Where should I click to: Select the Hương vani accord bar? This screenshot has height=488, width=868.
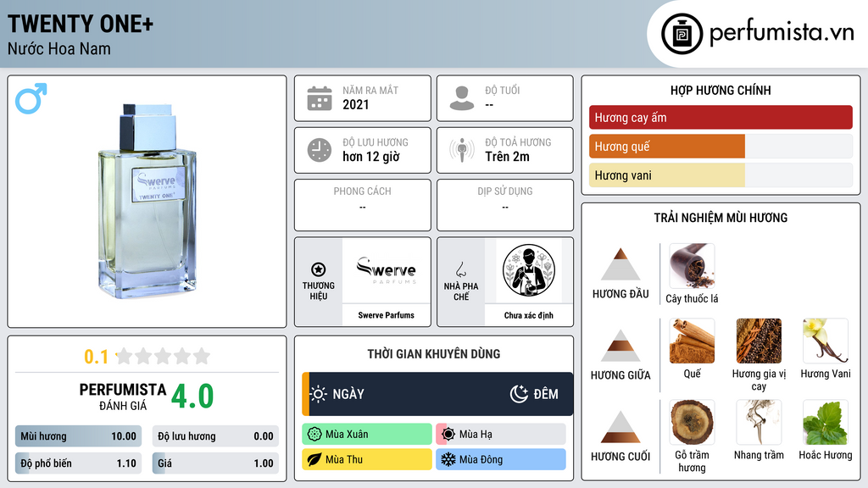pos(721,175)
